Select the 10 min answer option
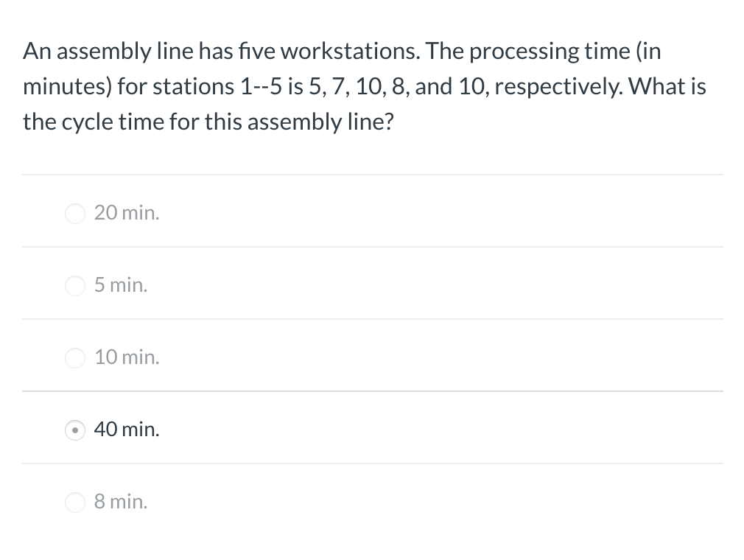Screen dimensions: 744x560 click(x=75, y=358)
